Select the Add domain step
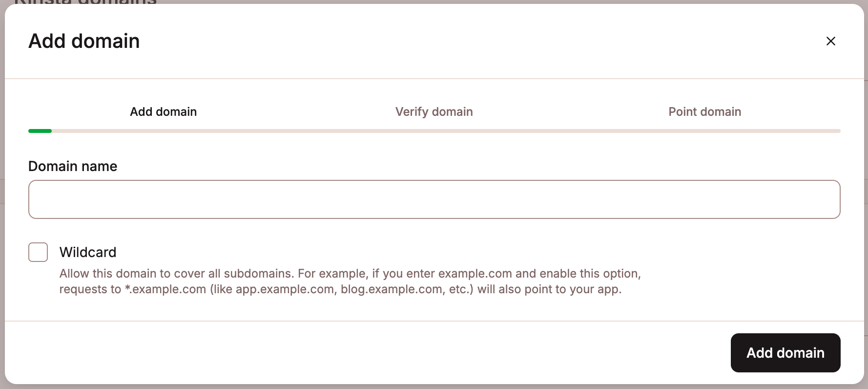The image size is (868, 389). (x=163, y=111)
